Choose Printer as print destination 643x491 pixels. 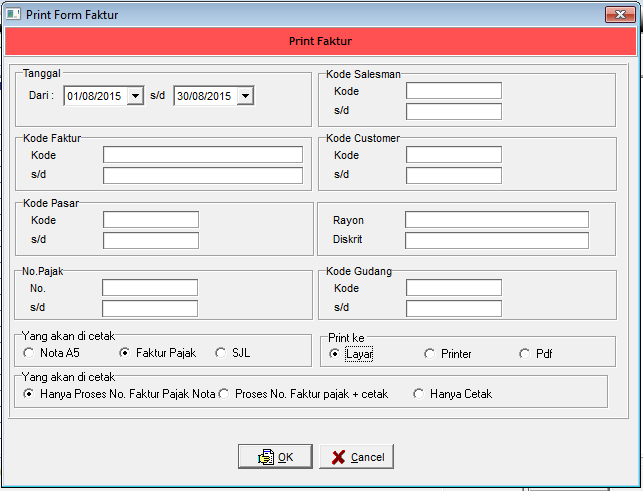pos(430,354)
